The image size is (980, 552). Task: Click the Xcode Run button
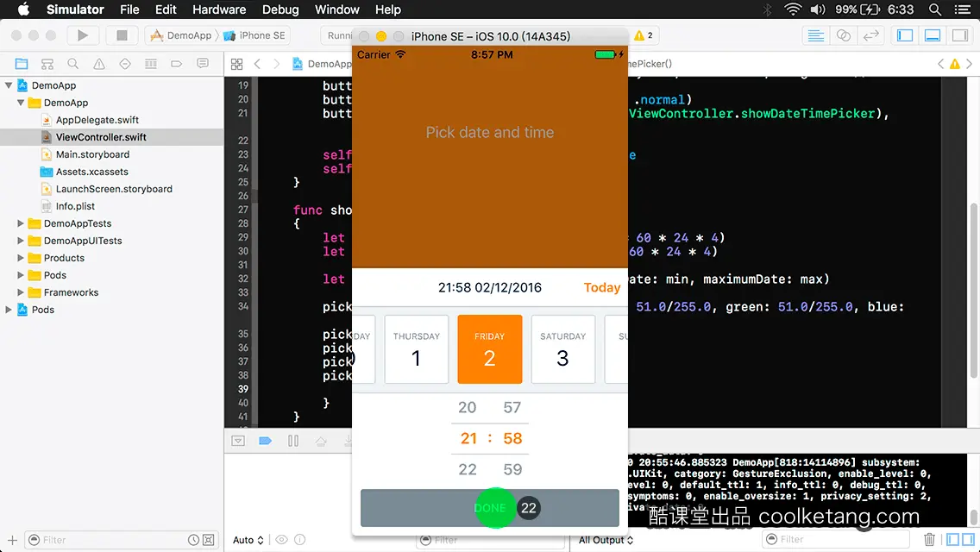[83, 35]
